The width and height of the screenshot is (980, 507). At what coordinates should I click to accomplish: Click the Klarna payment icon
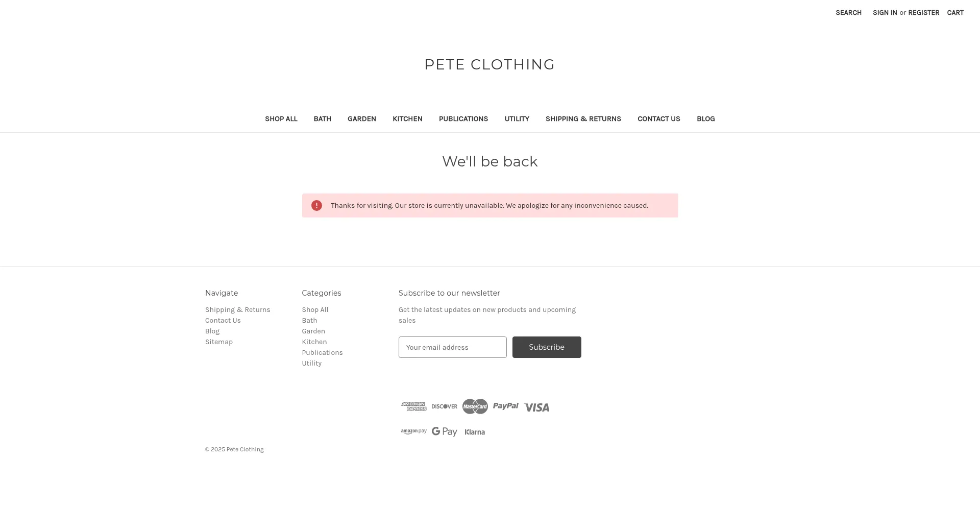point(474,431)
